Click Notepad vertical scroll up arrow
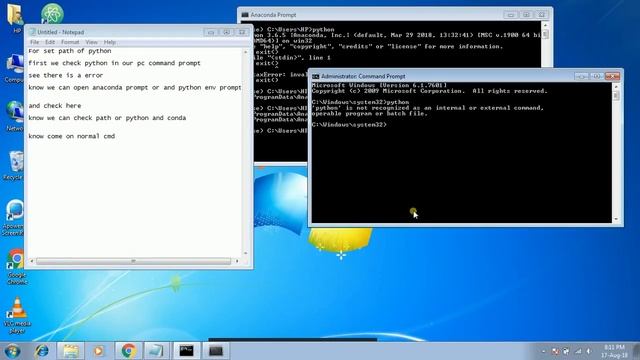Screen dimensions: 640x360 246,52
